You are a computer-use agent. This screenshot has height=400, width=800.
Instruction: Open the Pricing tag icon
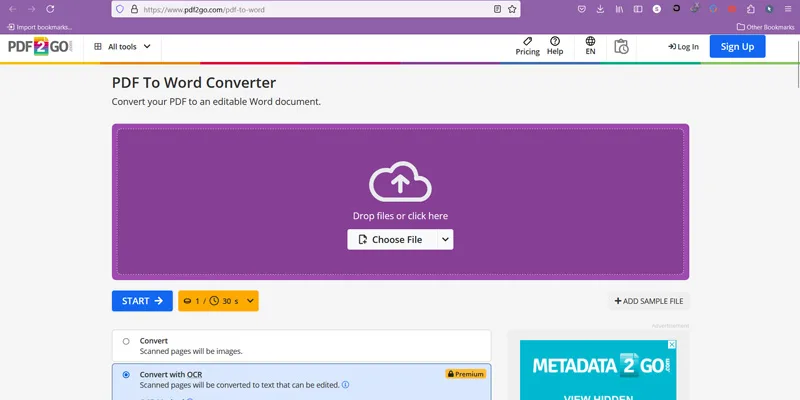(x=528, y=41)
